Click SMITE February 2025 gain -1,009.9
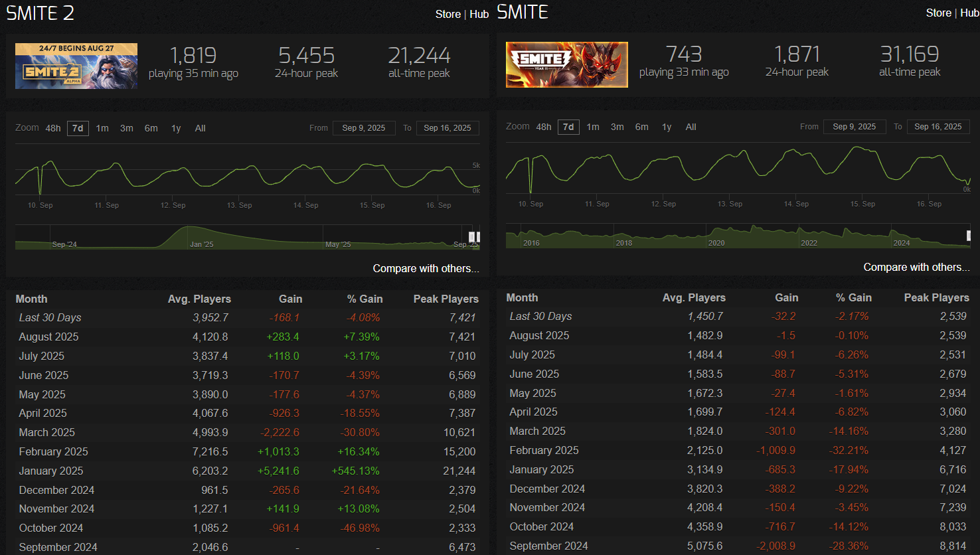The image size is (980, 555). [x=776, y=450]
